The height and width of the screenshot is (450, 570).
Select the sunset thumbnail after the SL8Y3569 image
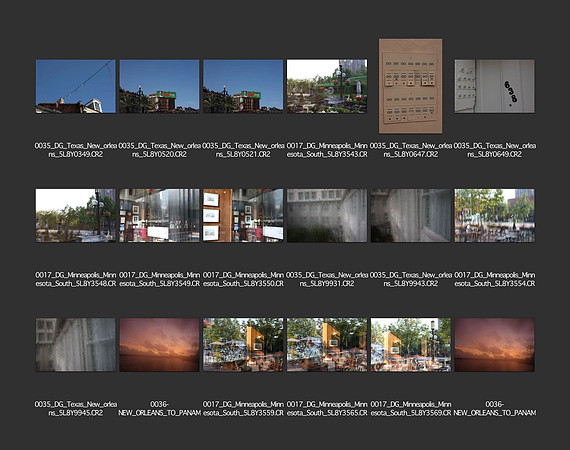pos(494,345)
